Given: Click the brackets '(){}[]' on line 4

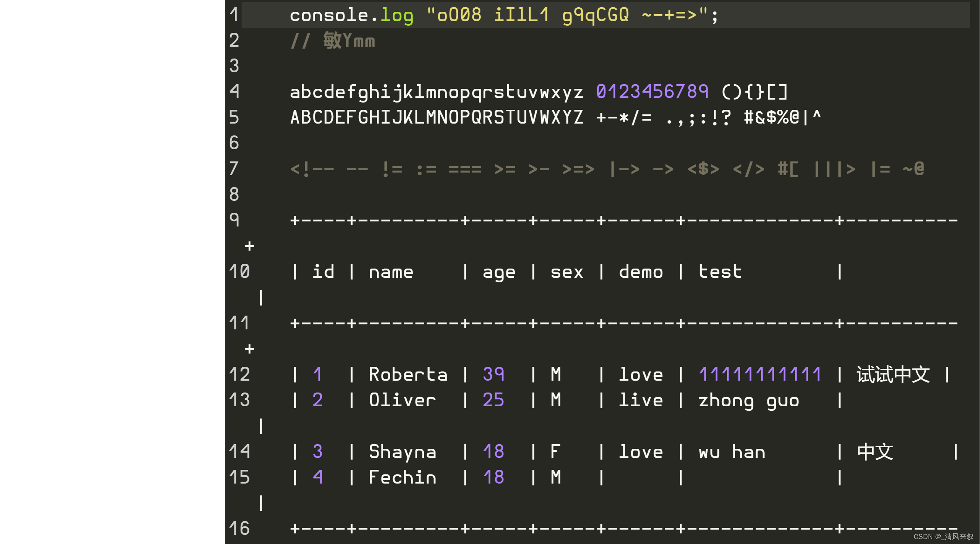Looking at the screenshot, I should (754, 92).
